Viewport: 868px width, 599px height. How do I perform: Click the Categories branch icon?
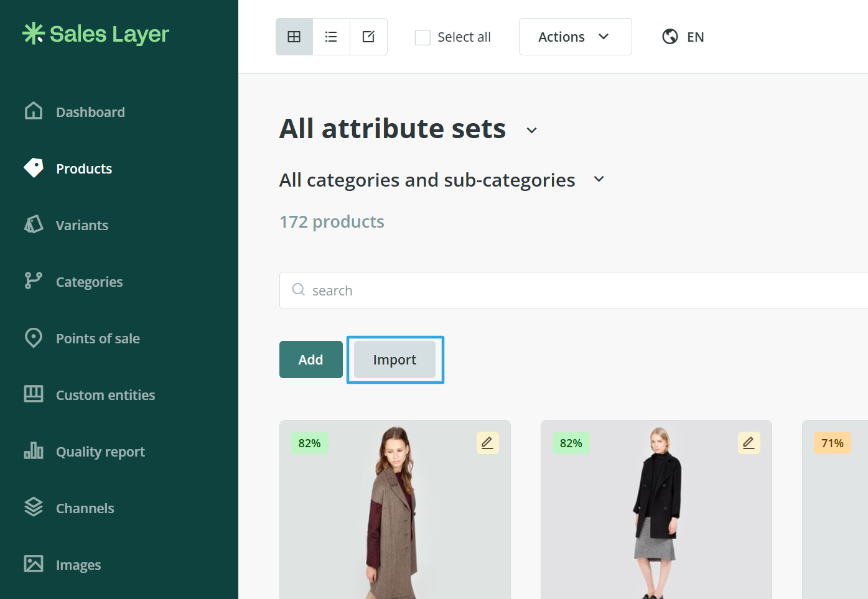click(x=34, y=281)
